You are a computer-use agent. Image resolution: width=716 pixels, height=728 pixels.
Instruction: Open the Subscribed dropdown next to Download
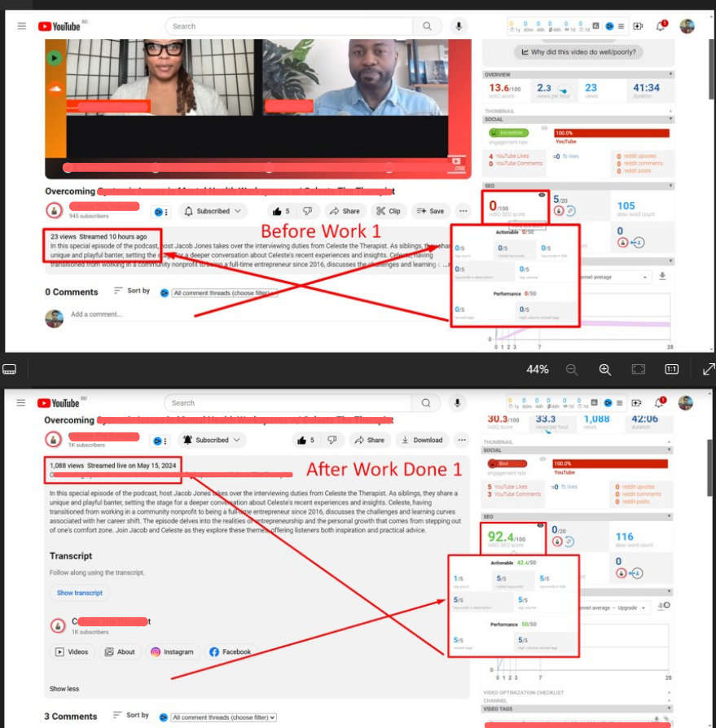213,440
